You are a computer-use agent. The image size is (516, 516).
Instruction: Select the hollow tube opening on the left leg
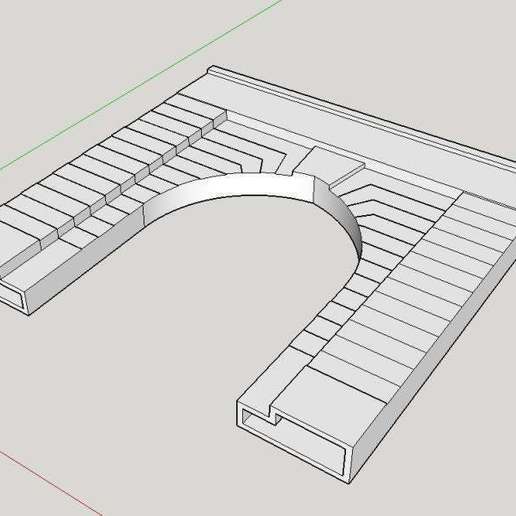point(12,297)
